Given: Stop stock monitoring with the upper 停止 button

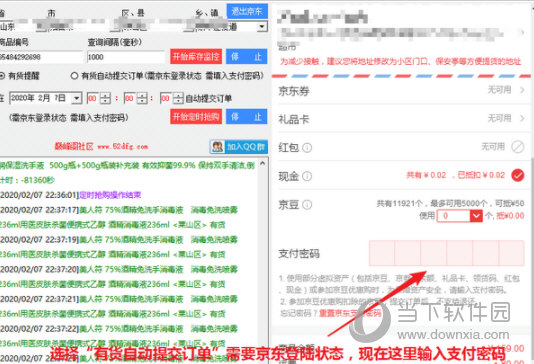Looking at the screenshot, I should 247,57.
